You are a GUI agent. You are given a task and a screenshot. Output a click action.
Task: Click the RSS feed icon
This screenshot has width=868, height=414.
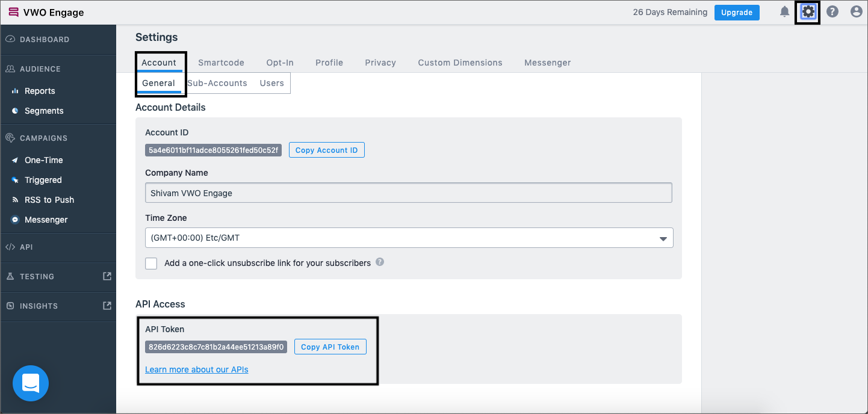[x=15, y=200]
